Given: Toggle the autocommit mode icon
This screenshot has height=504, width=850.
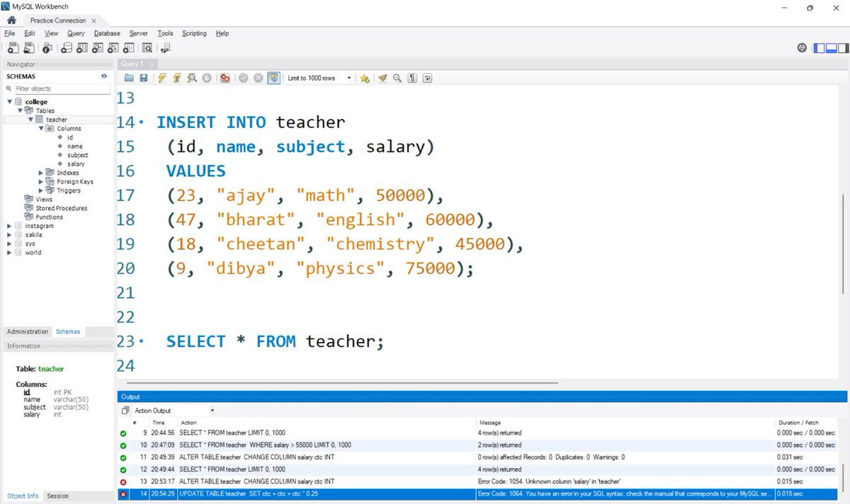Looking at the screenshot, I should pos(273,78).
